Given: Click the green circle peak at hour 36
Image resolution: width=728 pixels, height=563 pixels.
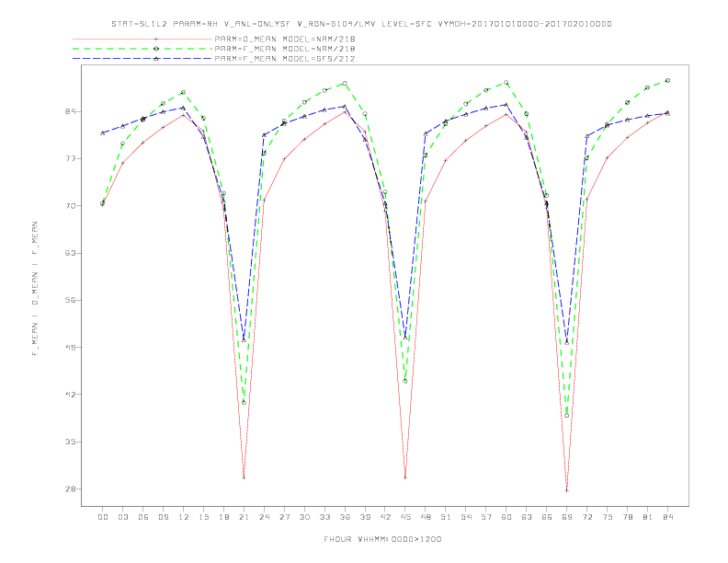Looking at the screenshot, I should [345, 83].
